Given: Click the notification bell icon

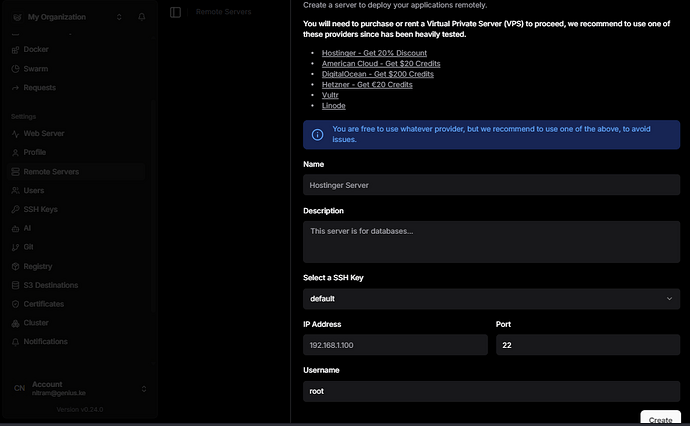Looking at the screenshot, I should (141, 17).
